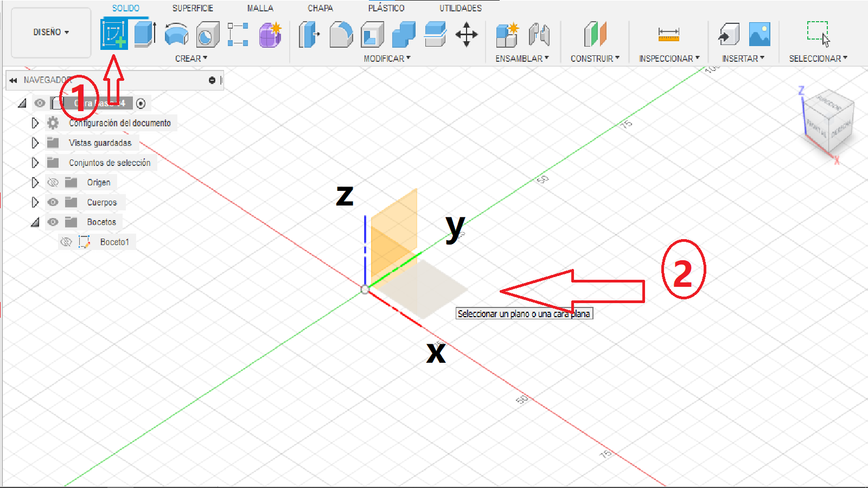Expand the Vistas guardadas node

[35, 143]
